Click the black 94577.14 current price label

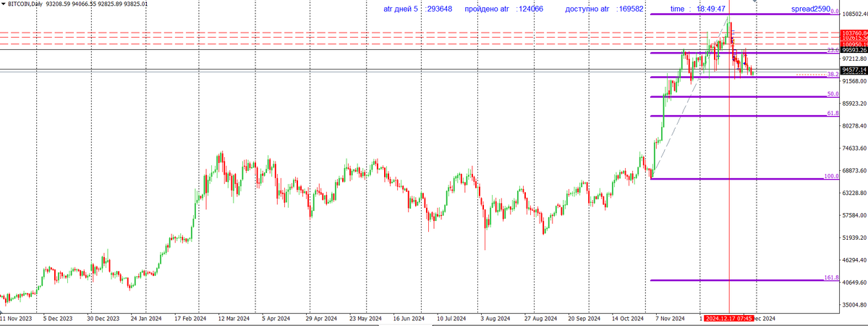click(x=854, y=70)
